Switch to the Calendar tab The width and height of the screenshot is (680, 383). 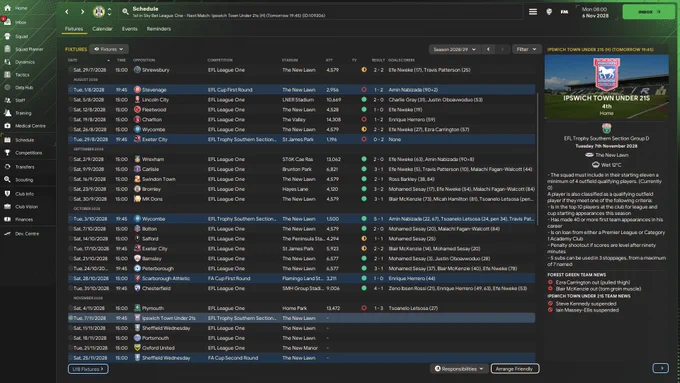pos(102,29)
